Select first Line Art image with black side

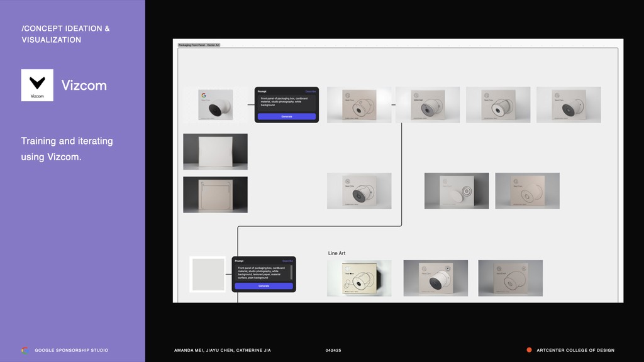click(359, 278)
